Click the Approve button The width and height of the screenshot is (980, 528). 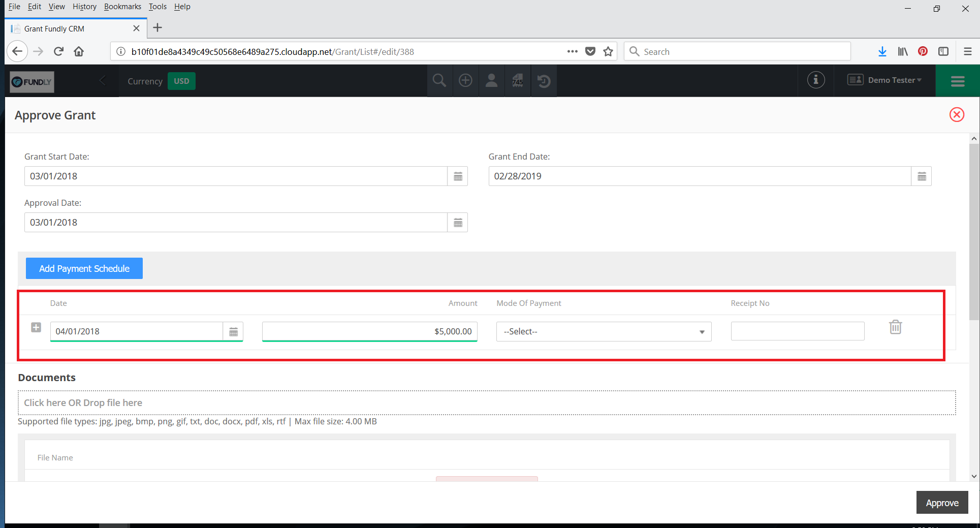point(942,503)
